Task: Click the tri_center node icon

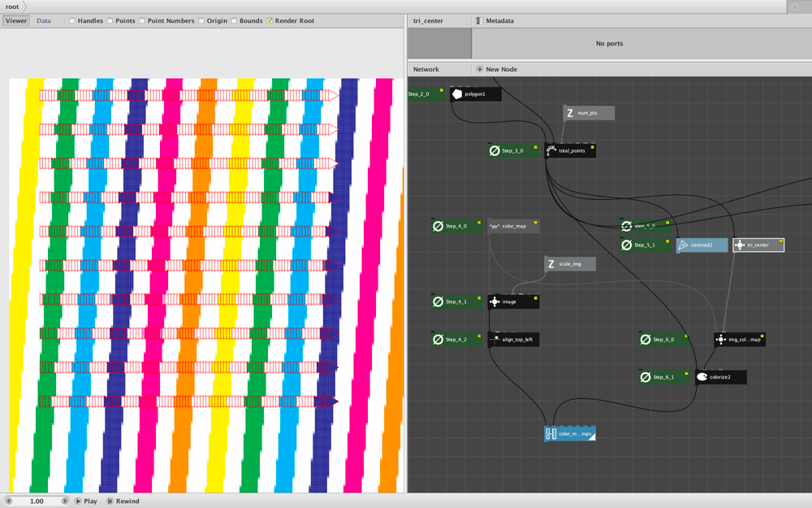Action: [740, 245]
